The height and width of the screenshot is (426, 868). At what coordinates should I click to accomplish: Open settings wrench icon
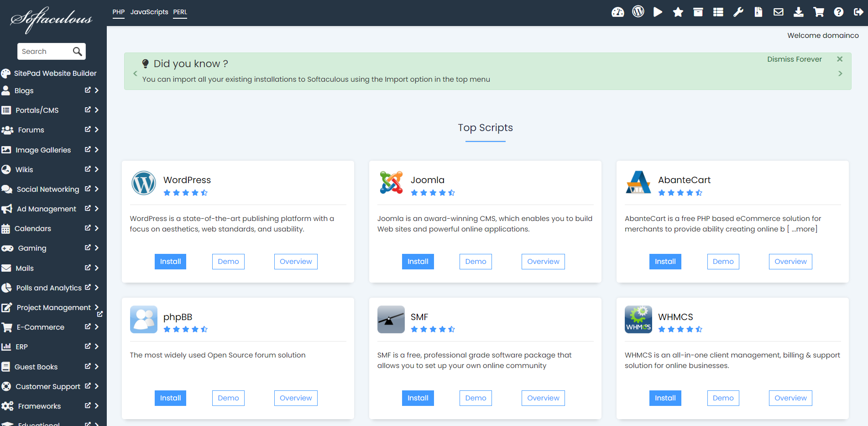point(738,12)
